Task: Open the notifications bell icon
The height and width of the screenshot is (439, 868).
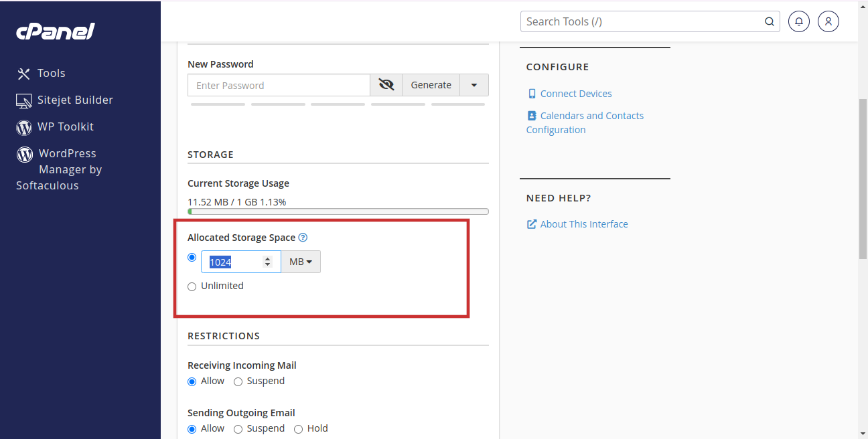Action: coord(798,21)
